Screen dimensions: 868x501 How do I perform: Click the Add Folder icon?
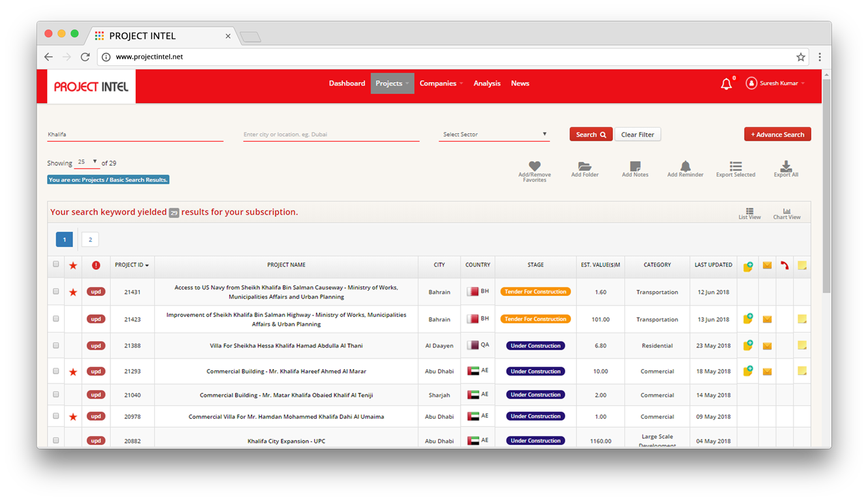(585, 166)
